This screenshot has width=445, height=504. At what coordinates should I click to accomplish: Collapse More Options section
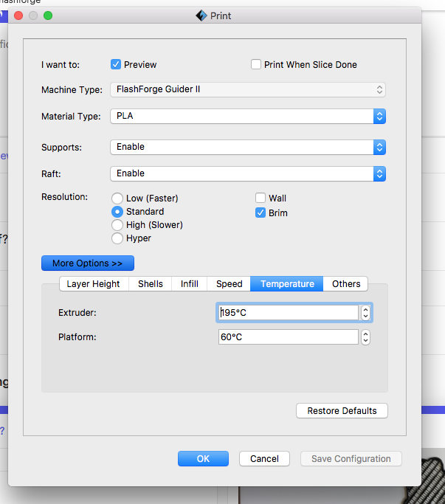tap(88, 263)
